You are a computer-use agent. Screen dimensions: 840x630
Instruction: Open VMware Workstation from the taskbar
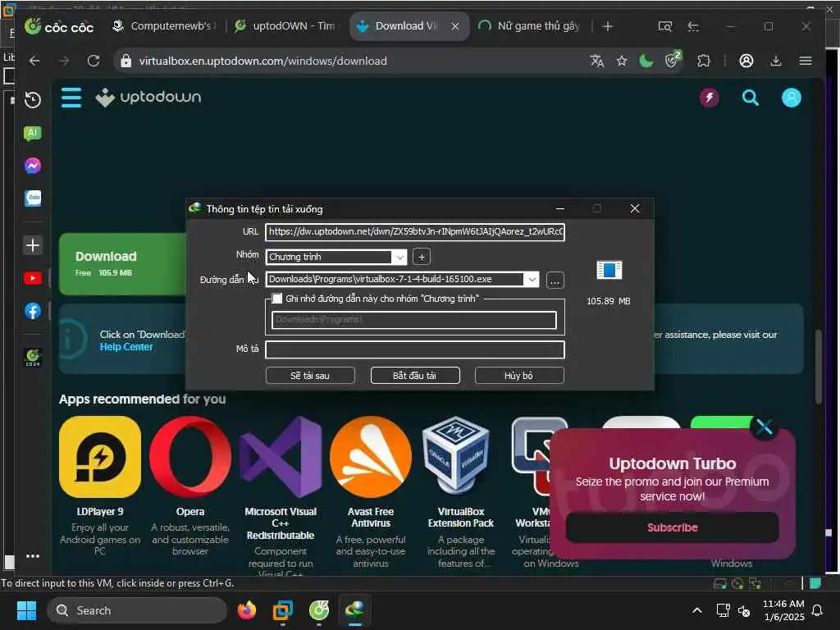(x=283, y=610)
